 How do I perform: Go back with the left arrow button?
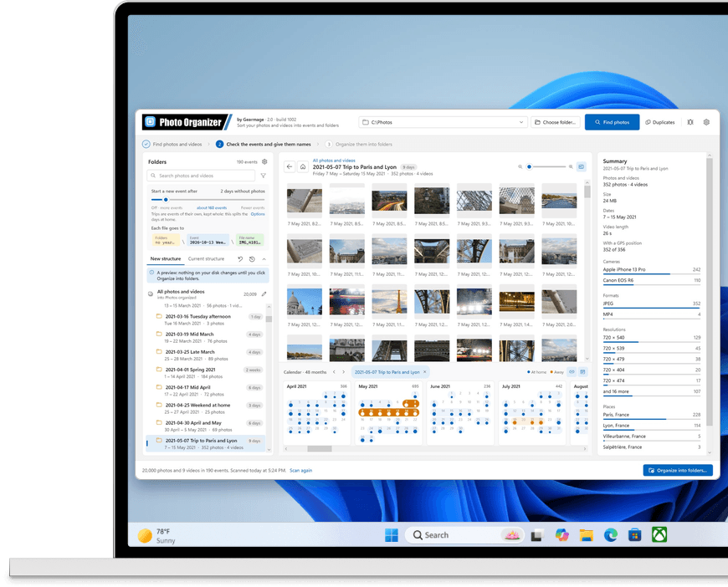290,166
